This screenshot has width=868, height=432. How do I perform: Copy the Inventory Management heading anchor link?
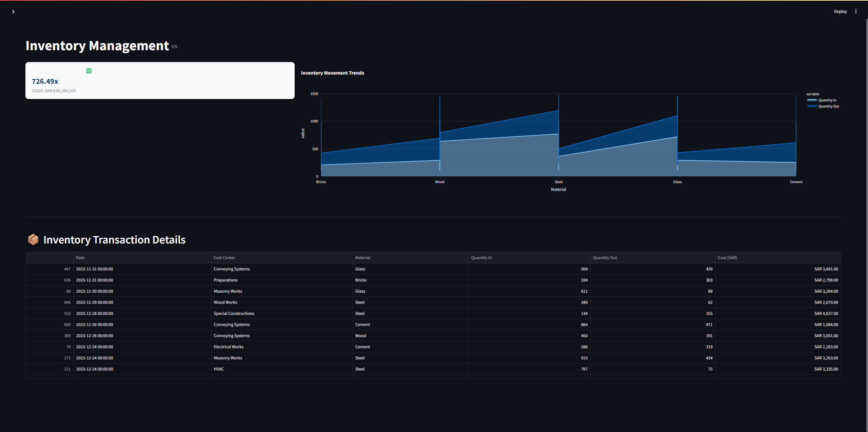pos(174,46)
